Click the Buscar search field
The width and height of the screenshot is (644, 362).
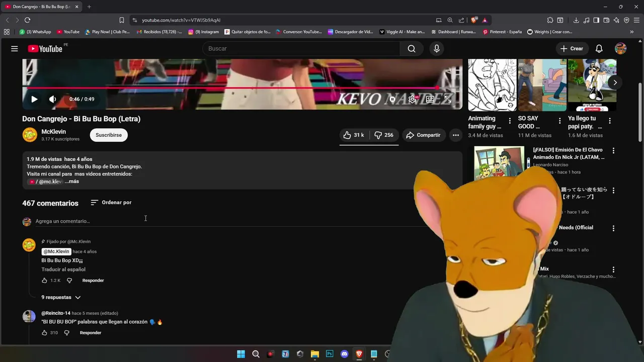[302, 49]
